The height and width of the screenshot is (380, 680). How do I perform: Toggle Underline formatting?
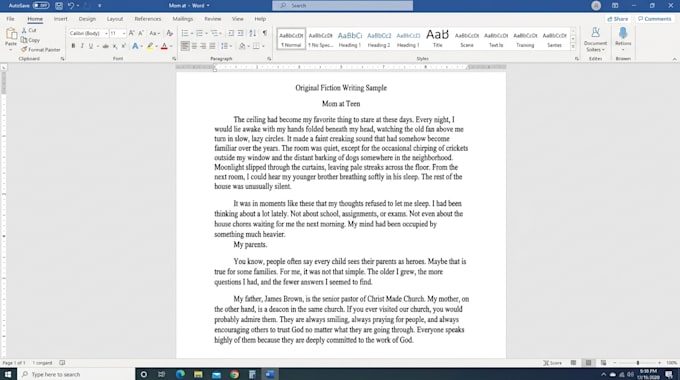[x=91, y=46]
